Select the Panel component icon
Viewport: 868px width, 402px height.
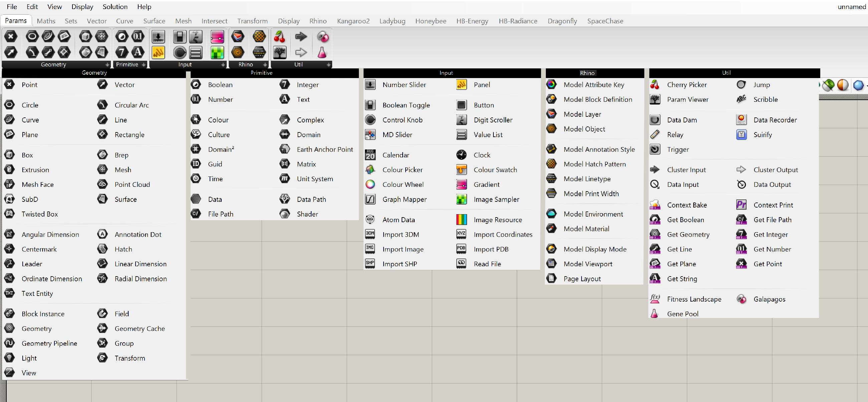click(461, 85)
